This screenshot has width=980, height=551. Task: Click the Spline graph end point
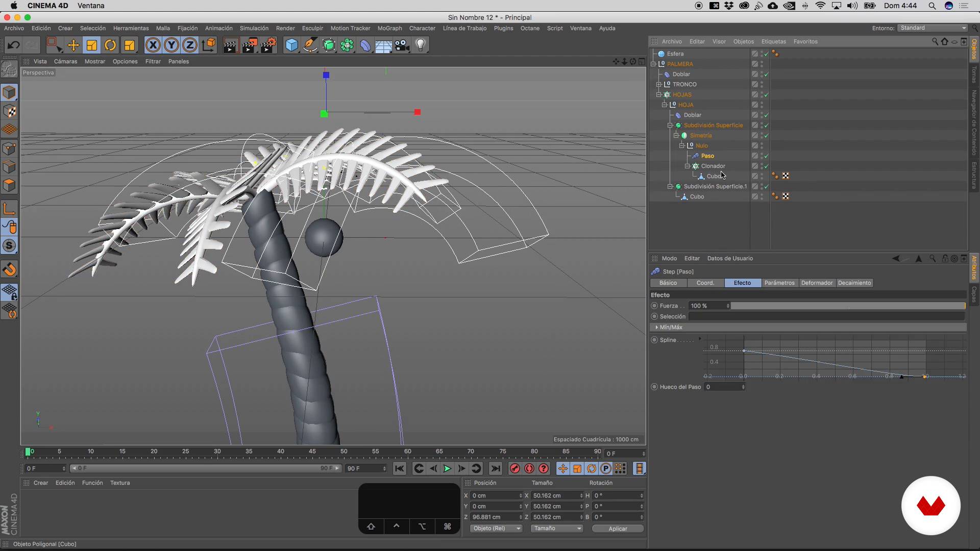pyautogui.click(x=925, y=377)
